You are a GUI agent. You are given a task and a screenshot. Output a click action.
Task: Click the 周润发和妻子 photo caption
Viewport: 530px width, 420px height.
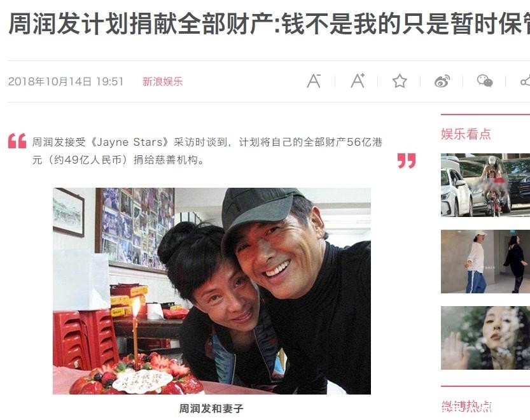coord(211,409)
